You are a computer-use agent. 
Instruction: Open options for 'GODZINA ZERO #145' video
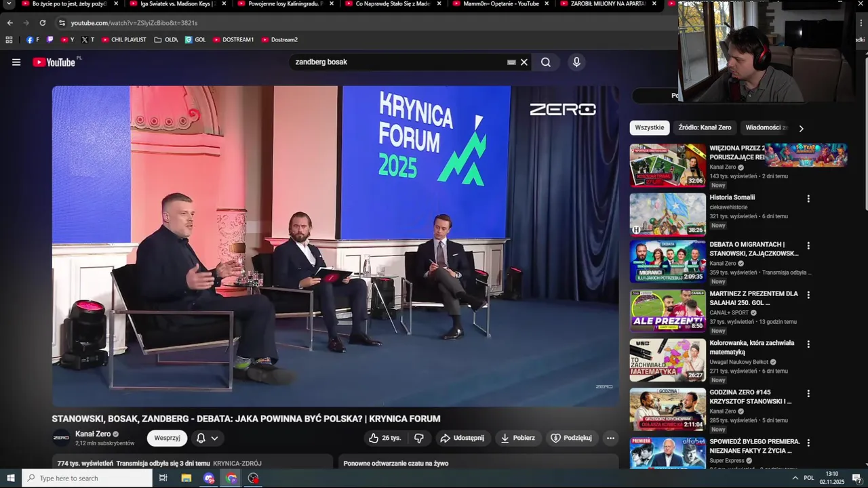808,393
